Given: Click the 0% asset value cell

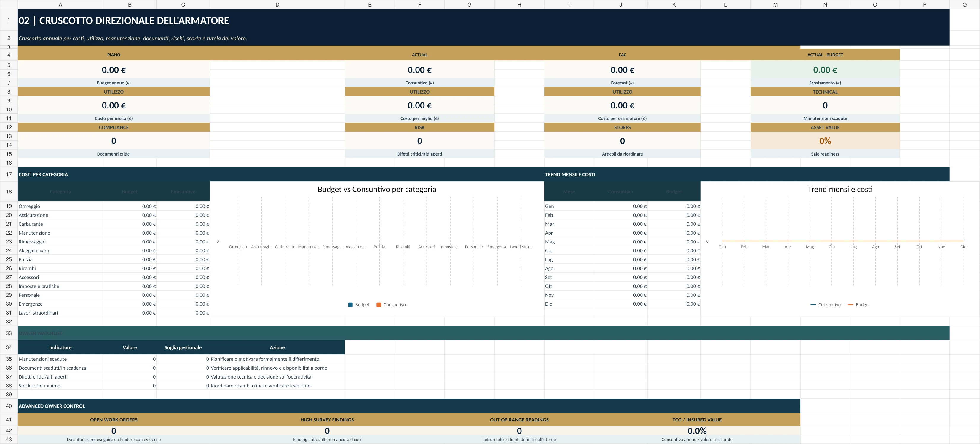Looking at the screenshot, I should coord(825,141).
